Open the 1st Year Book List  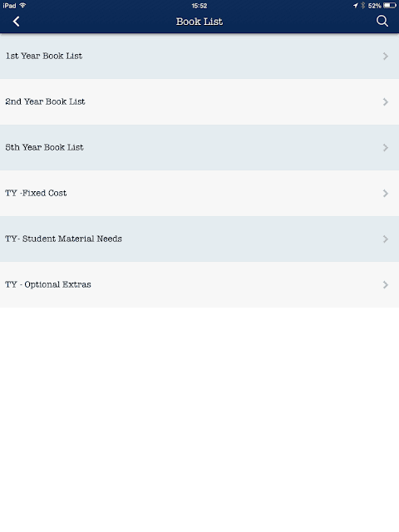[199, 56]
